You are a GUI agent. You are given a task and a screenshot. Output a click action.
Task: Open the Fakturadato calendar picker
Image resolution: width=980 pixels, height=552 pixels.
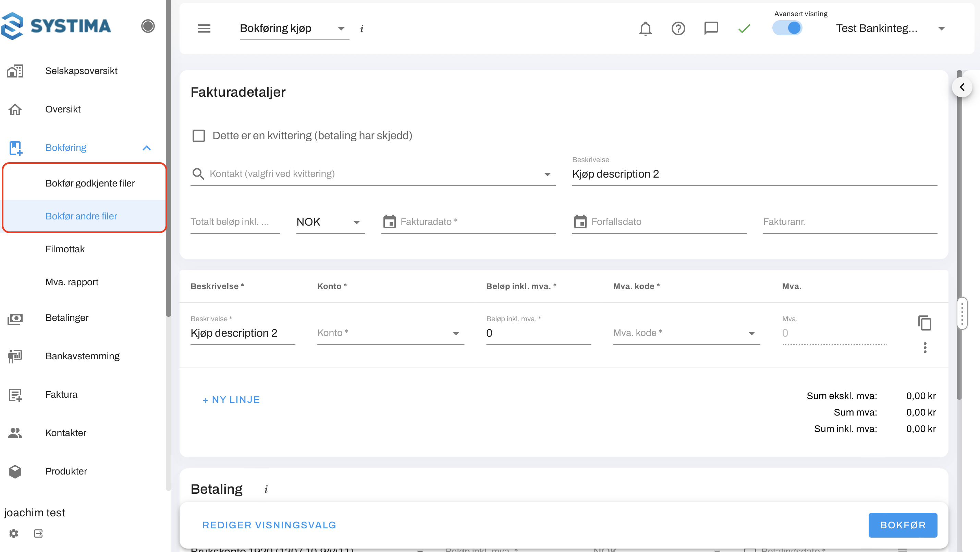point(389,221)
